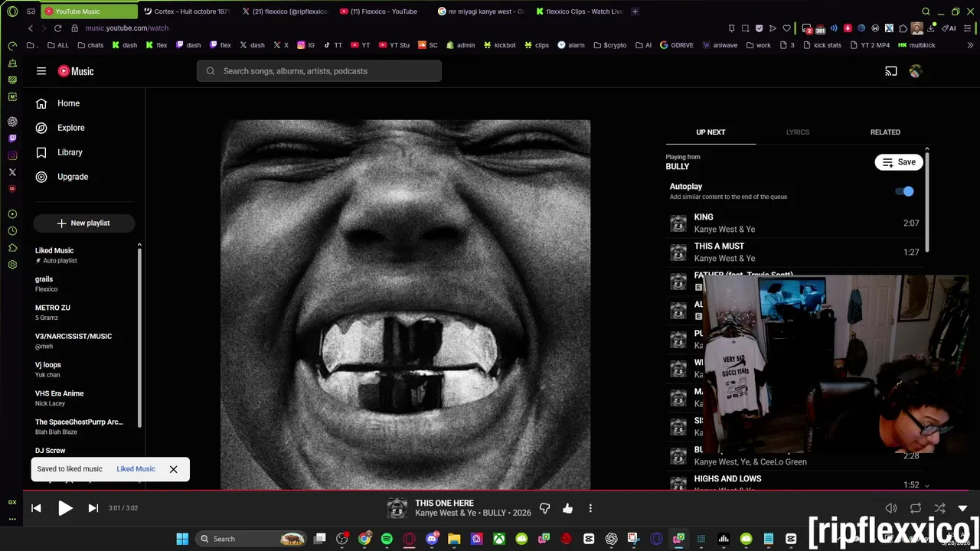The image size is (980, 551).
Task: Open the chats bookmark folder
Action: tap(90, 45)
